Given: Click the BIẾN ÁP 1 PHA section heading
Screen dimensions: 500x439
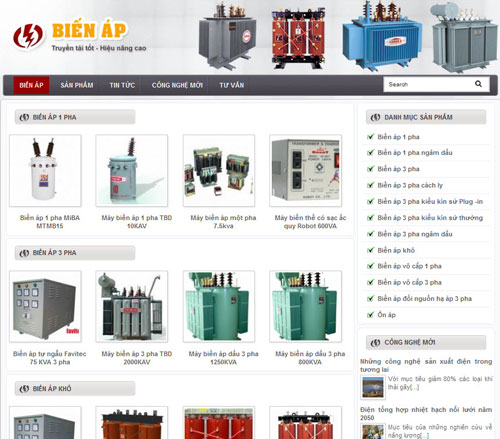Looking at the screenshot, I should click(x=55, y=117).
